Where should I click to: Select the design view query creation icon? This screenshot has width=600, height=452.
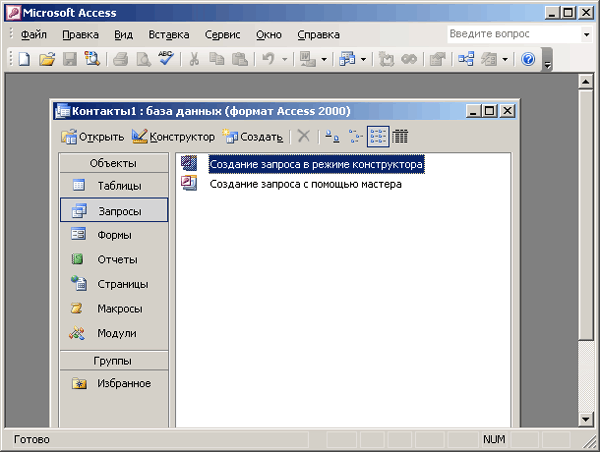(189, 163)
